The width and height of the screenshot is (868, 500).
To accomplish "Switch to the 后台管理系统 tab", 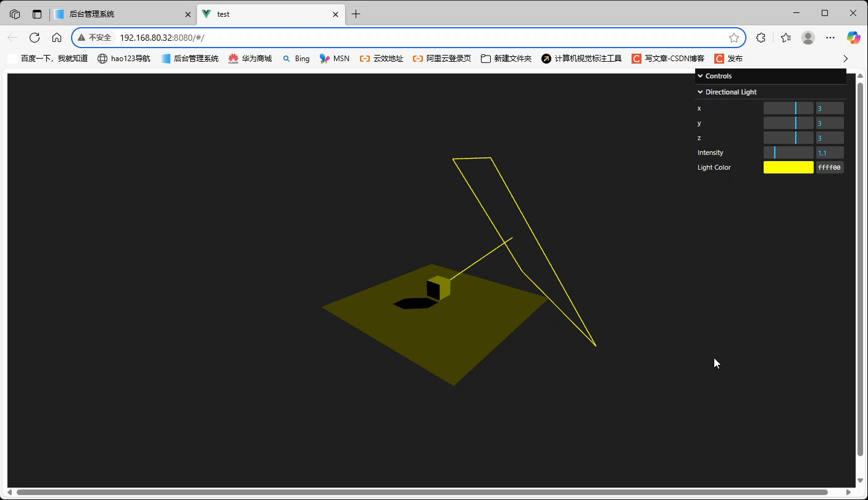I will (x=117, y=14).
